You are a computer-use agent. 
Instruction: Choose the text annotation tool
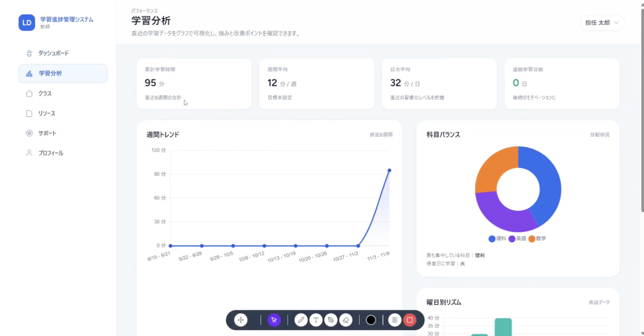pos(316,320)
